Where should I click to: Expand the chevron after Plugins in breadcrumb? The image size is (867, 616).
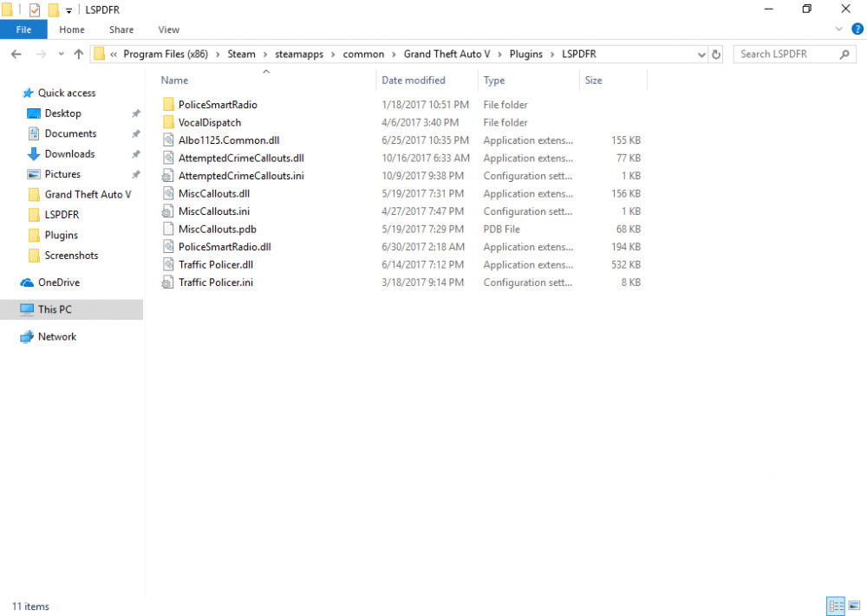551,54
